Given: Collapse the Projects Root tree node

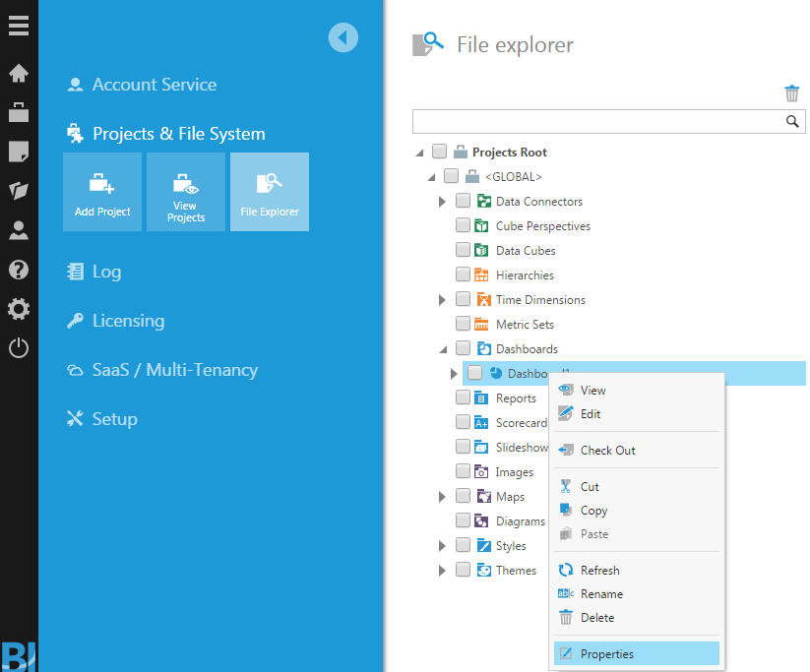Looking at the screenshot, I should pos(420,153).
